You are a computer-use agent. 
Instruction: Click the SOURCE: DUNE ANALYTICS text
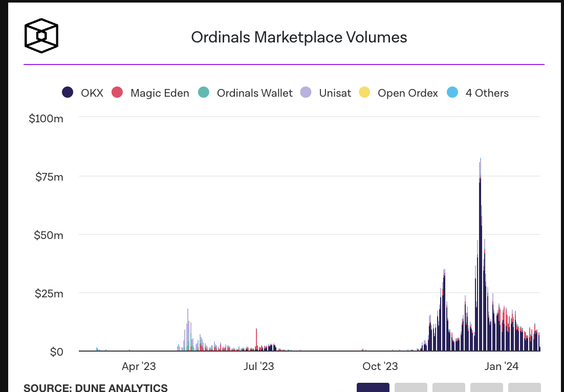click(95, 388)
